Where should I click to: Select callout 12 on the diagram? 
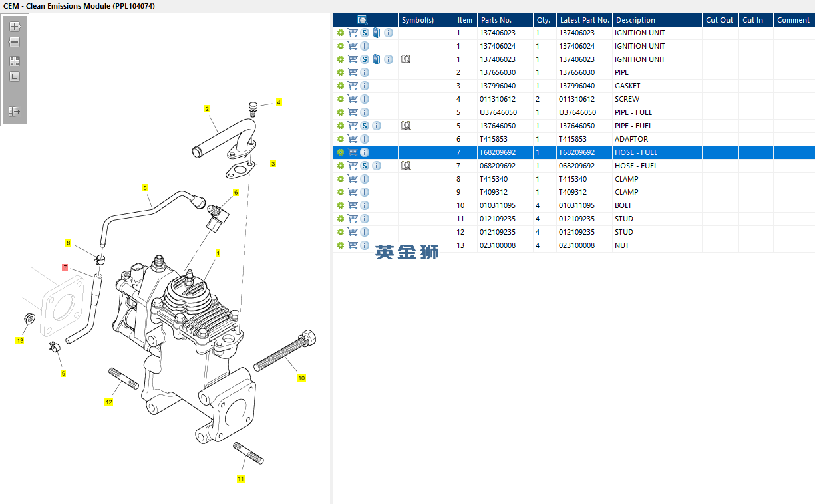(x=109, y=402)
